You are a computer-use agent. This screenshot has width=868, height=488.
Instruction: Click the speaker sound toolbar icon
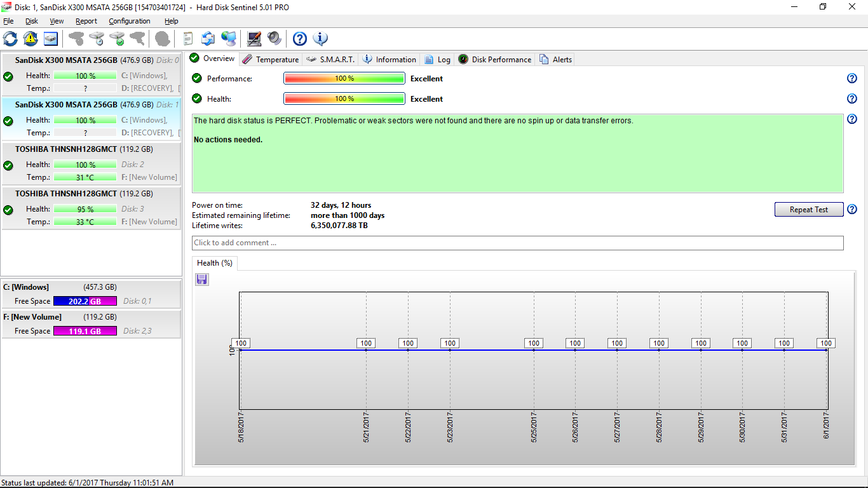coord(275,39)
